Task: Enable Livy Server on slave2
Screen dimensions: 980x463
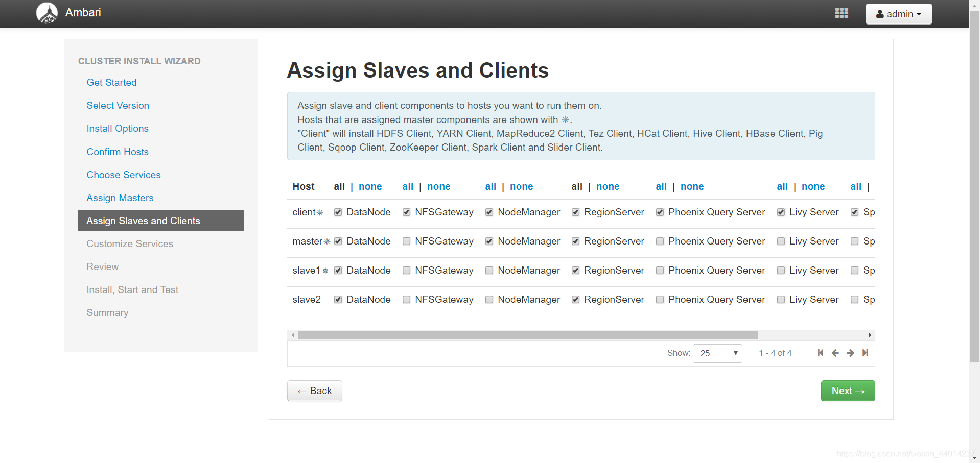Action: coord(781,300)
